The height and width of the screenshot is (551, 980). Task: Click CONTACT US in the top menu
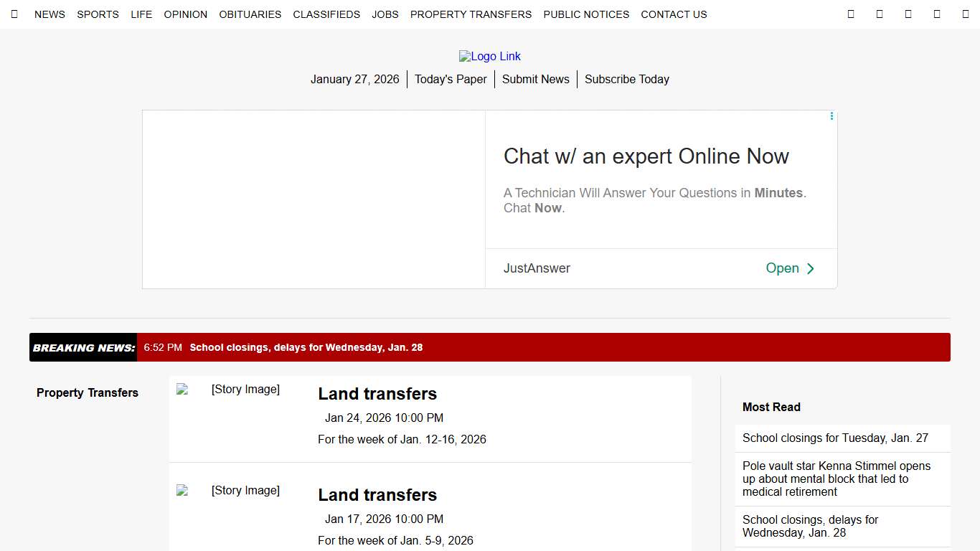[674, 14]
